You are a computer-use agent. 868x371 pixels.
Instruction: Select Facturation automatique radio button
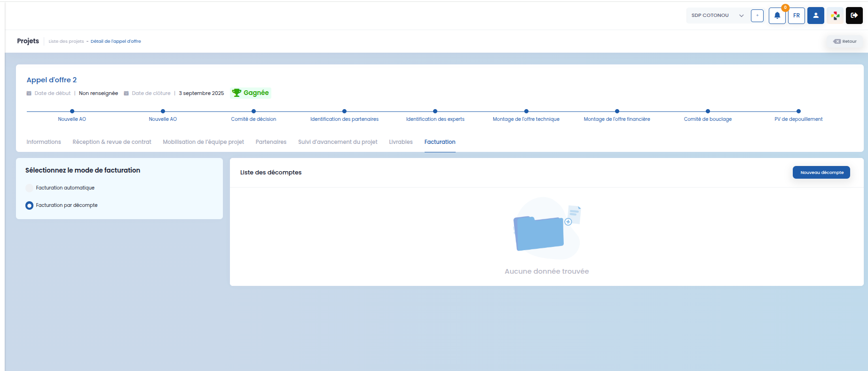tap(29, 188)
